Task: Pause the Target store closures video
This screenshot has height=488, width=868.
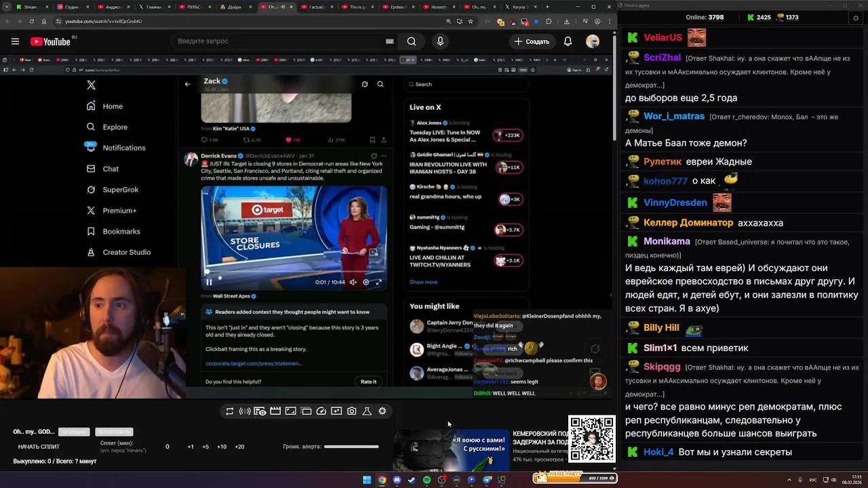Action: pos(209,282)
